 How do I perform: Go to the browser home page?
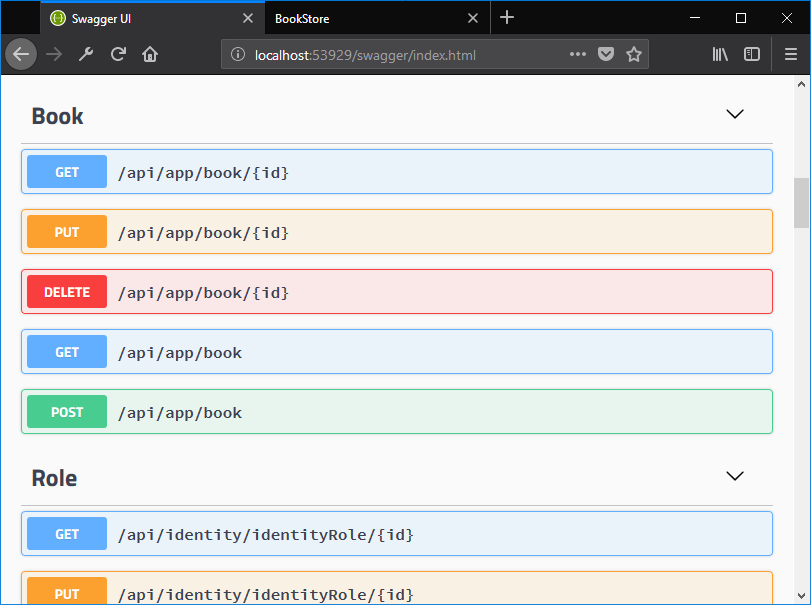coord(150,54)
